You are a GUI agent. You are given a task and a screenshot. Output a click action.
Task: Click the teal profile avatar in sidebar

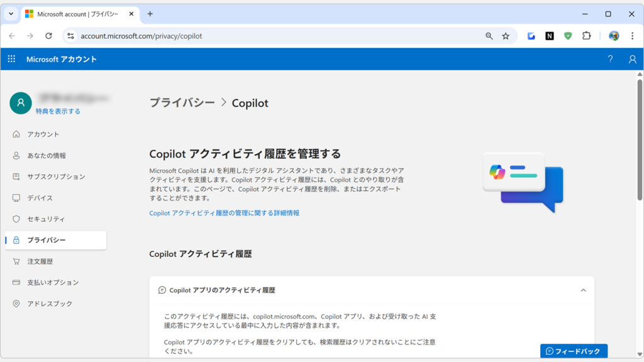[20, 103]
